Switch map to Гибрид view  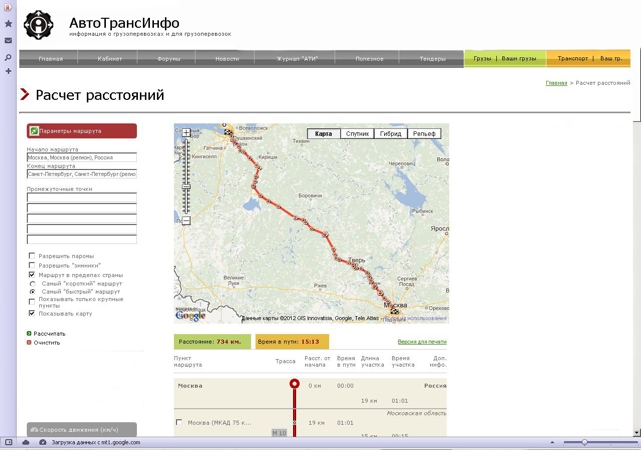(x=390, y=134)
